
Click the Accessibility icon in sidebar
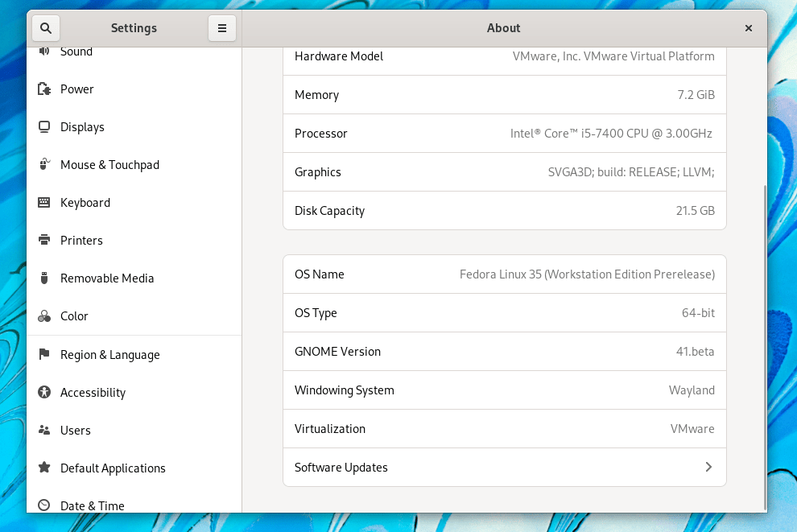[x=44, y=393]
